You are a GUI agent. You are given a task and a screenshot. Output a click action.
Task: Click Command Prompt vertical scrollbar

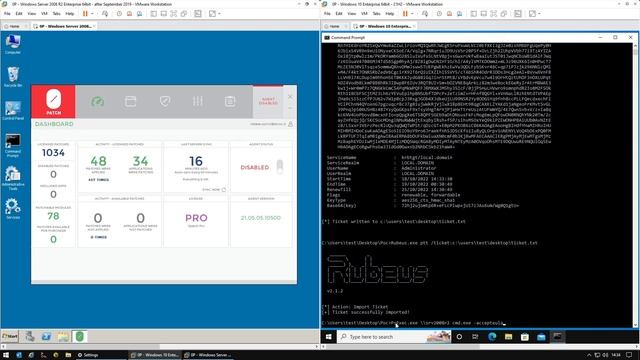click(x=635, y=184)
